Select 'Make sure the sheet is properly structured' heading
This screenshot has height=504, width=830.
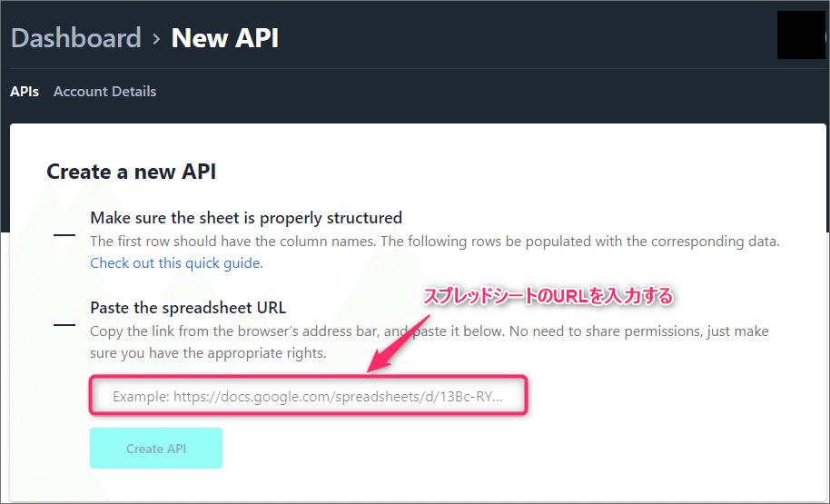(246, 218)
